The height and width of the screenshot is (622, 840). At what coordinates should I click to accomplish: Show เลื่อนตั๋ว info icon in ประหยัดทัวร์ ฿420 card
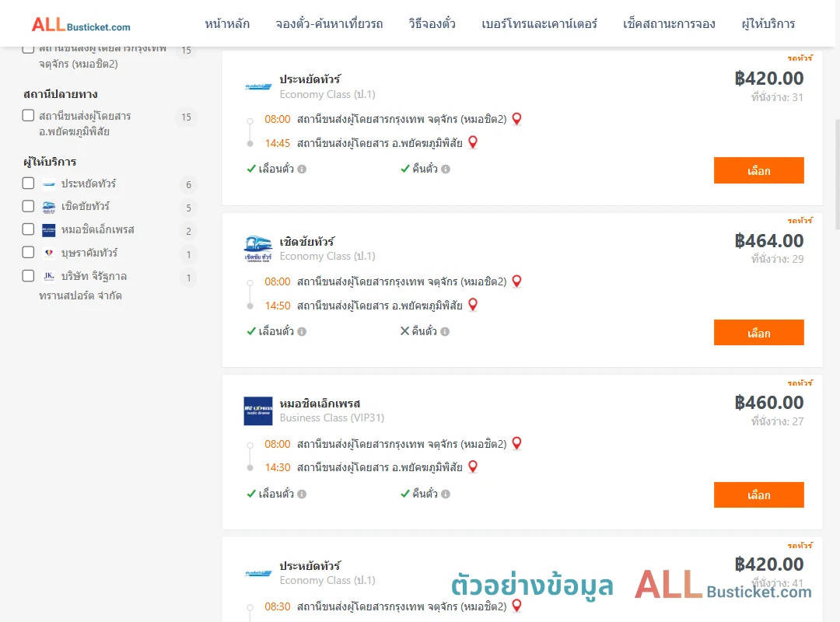[x=302, y=169]
